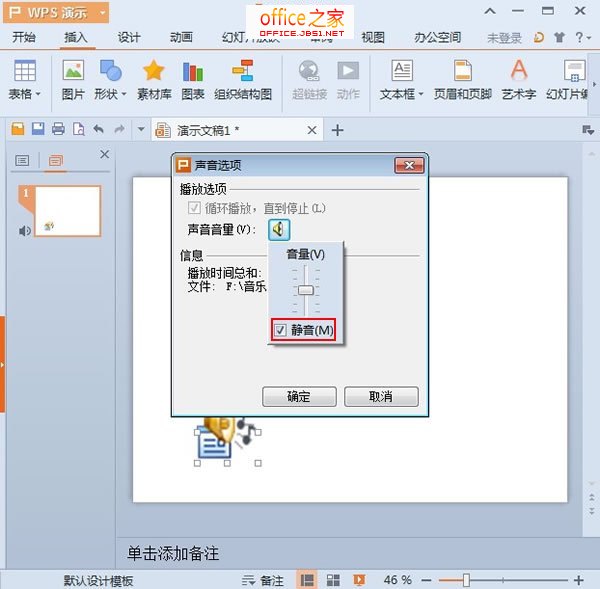Click the next slide double arrow on scrollbar
600x589 pixels.
592,511
